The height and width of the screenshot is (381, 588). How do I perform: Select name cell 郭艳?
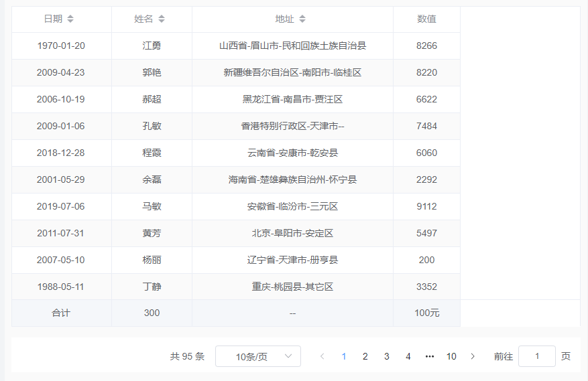point(152,72)
